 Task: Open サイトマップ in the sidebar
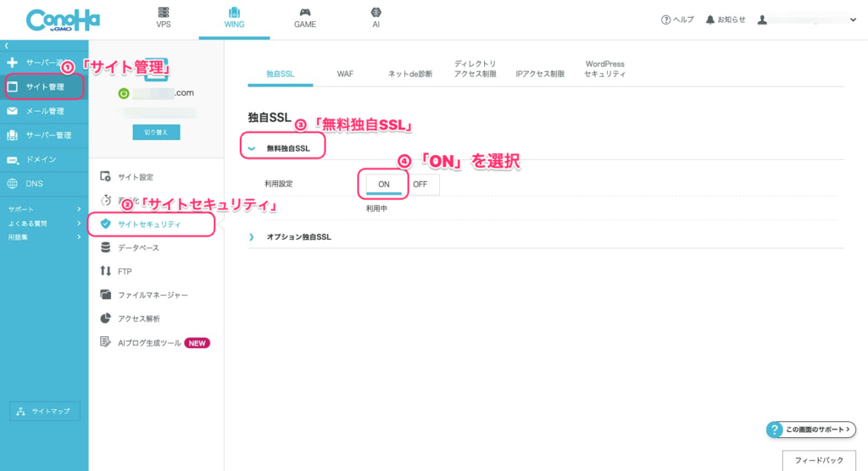point(45,411)
